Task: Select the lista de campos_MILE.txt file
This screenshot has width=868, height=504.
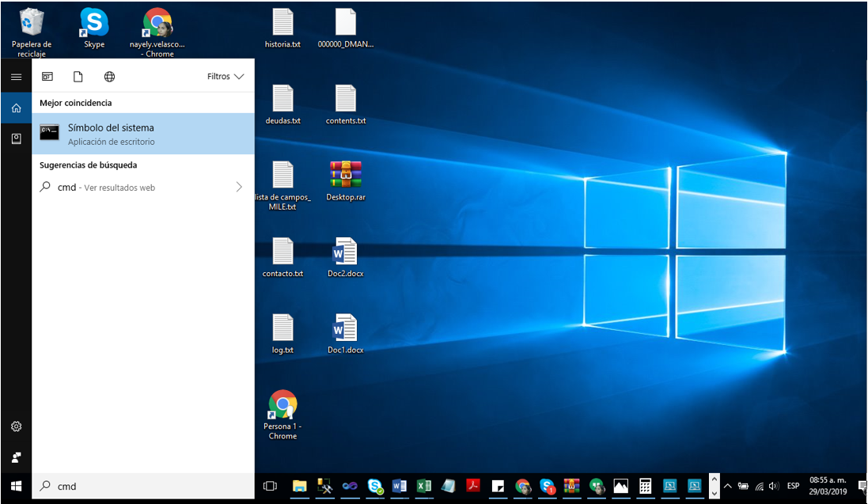Action: [283, 185]
